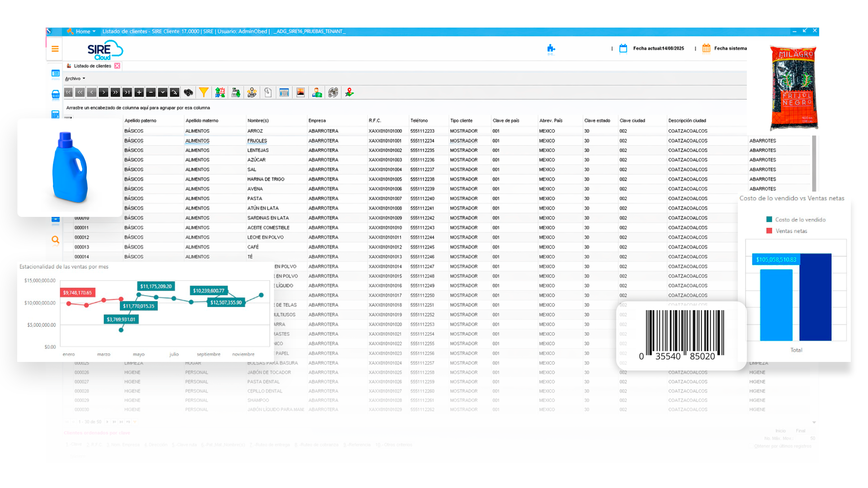The height and width of the screenshot is (488, 868).
Task: Apply the yellow funnel filter
Action: click(204, 93)
